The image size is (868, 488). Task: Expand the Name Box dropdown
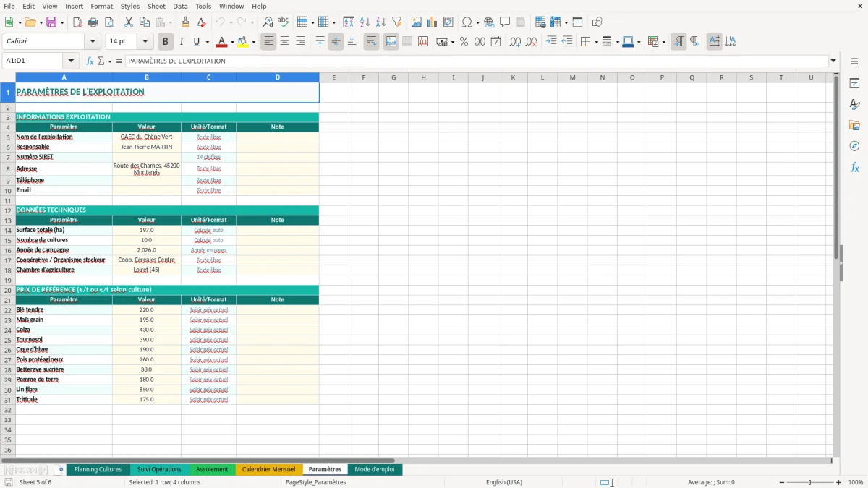click(x=71, y=61)
